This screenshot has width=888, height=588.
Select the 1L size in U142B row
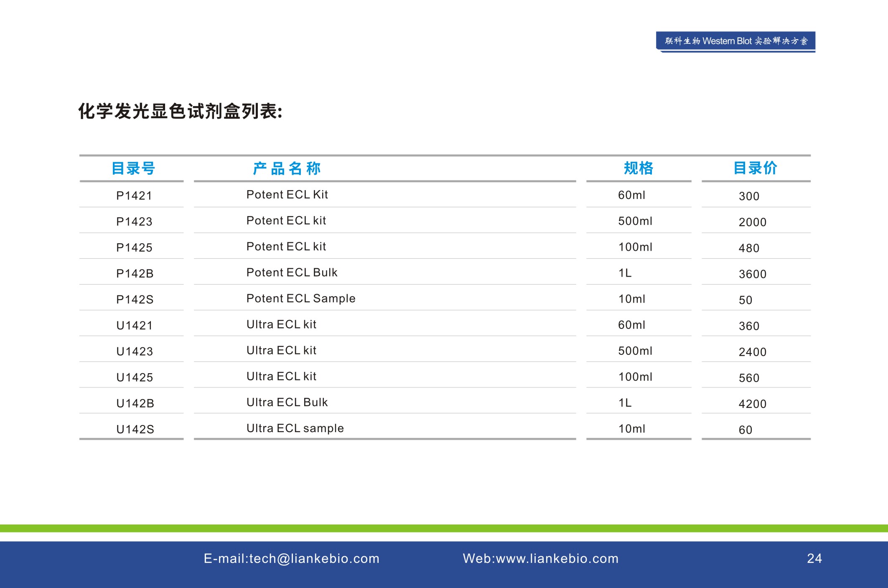pyautogui.click(x=625, y=402)
